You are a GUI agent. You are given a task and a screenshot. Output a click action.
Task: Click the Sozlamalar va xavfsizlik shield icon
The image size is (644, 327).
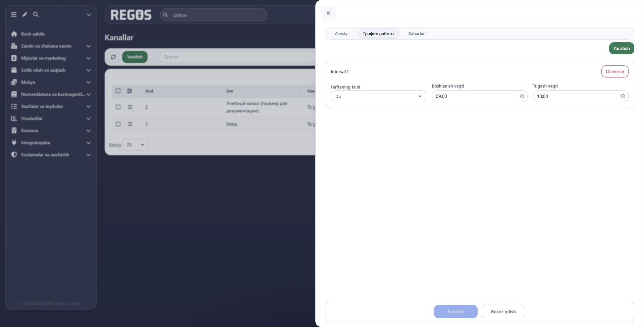(14, 155)
